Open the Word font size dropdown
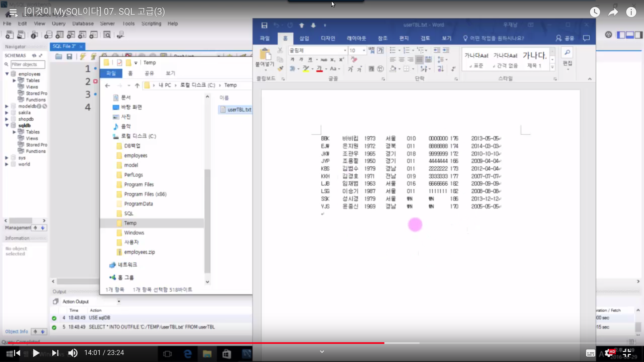This screenshot has height=362, width=644. pyautogui.click(x=364, y=50)
